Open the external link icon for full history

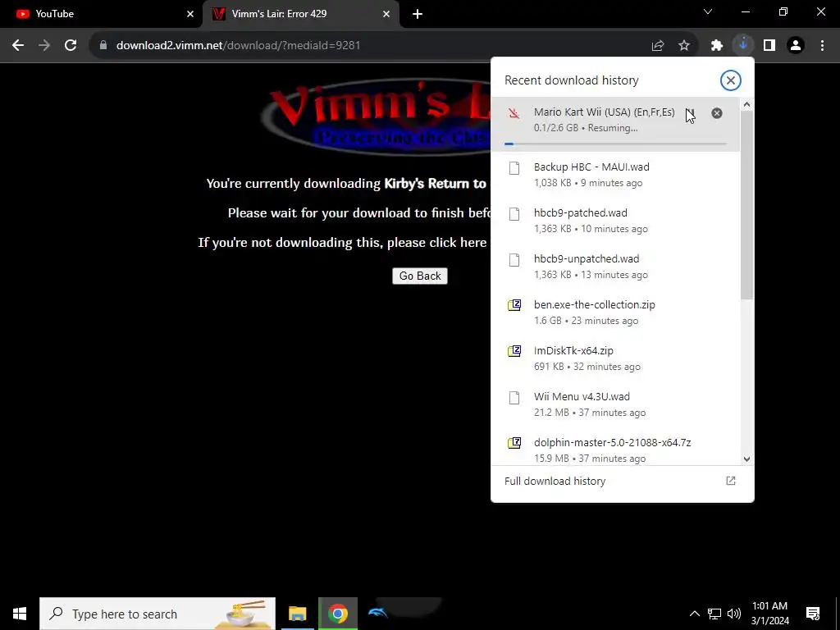731,481
